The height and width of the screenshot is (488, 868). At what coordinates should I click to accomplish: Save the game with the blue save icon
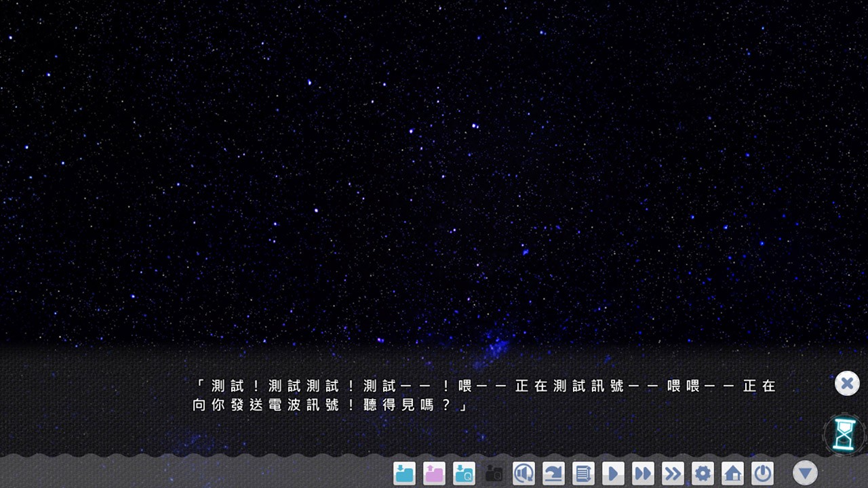[x=404, y=474]
